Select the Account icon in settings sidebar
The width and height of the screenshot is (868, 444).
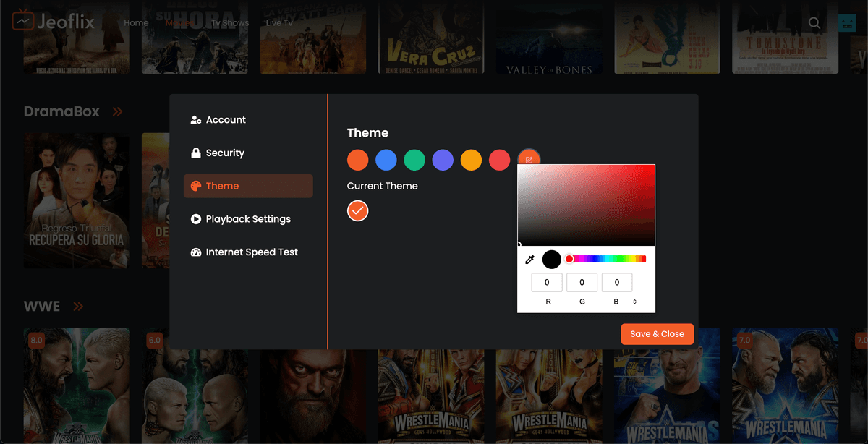tap(196, 120)
